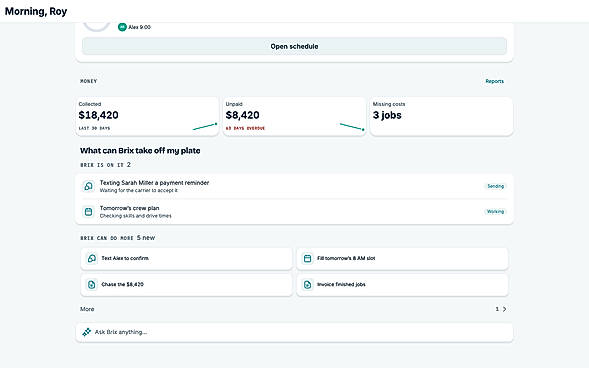Click the Working status badge
This screenshot has width=589, height=368.
click(x=495, y=212)
